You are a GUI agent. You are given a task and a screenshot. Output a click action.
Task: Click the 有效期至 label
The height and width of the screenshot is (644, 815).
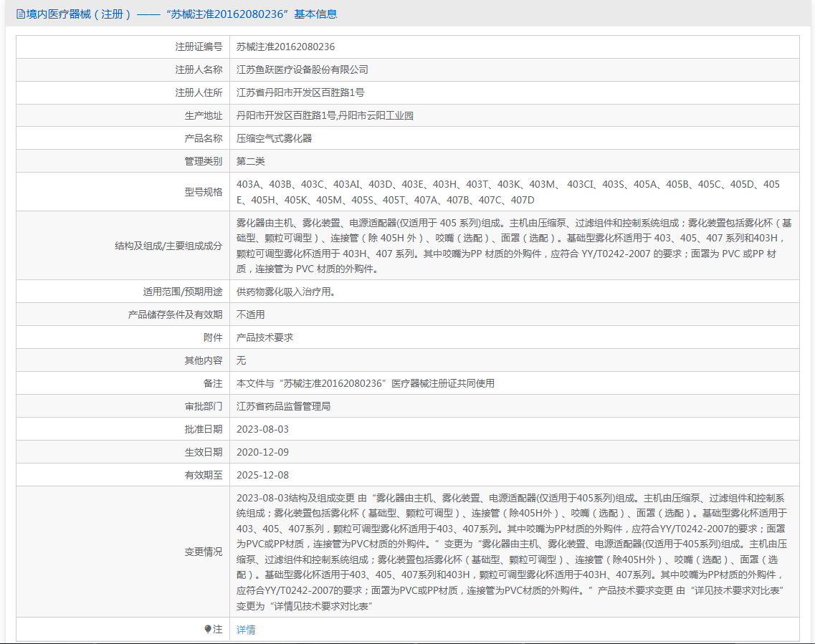(204, 475)
